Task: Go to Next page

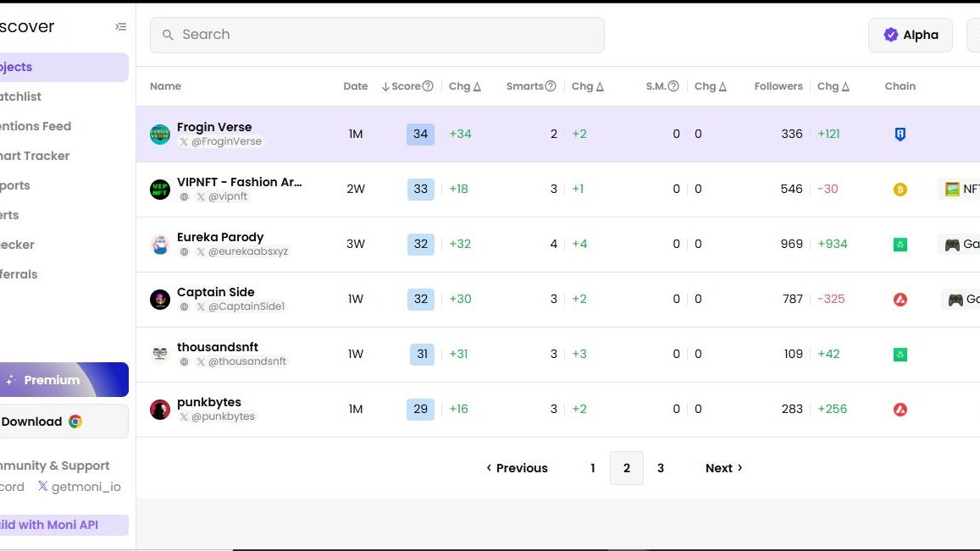Action: (x=723, y=468)
